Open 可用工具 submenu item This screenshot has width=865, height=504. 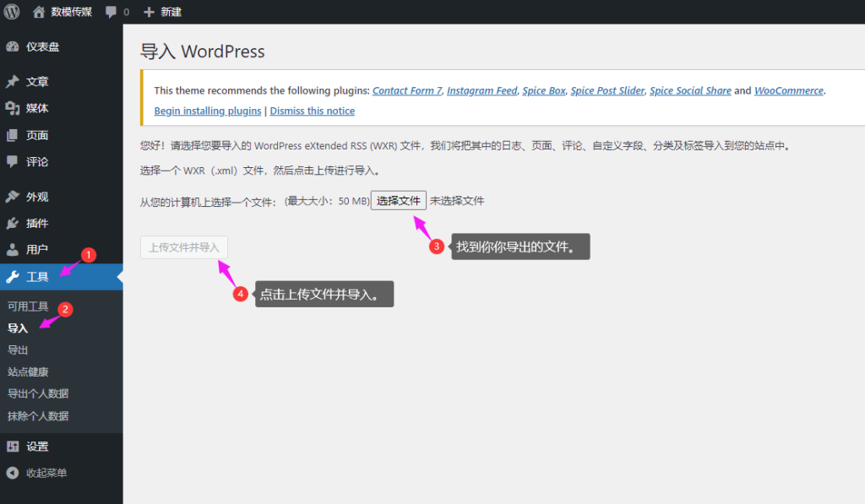[x=28, y=306]
